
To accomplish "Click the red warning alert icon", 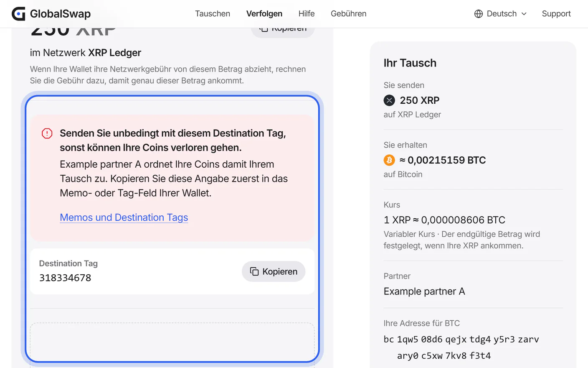I will click(x=47, y=133).
